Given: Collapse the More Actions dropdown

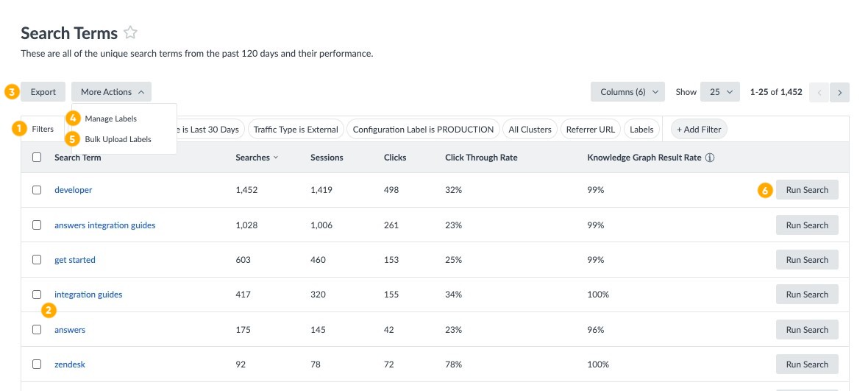Looking at the screenshot, I should coord(111,92).
